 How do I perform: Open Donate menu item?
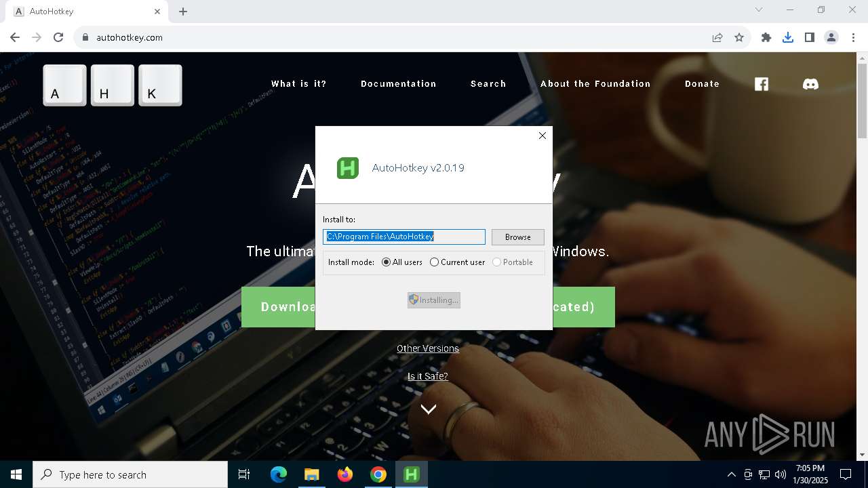pyautogui.click(x=702, y=84)
